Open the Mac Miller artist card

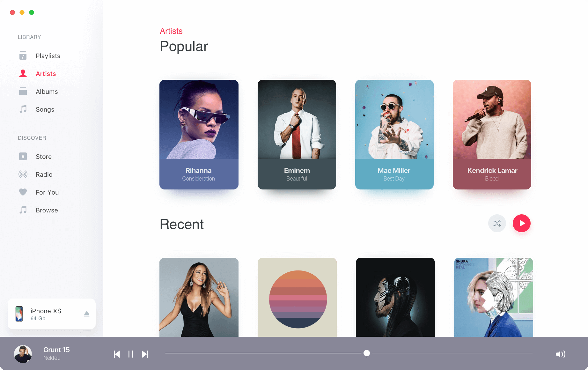tap(394, 135)
